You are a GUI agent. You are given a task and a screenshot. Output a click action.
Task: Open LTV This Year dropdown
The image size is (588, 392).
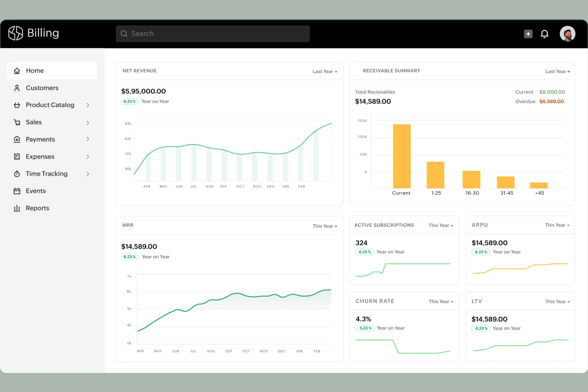pyautogui.click(x=558, y=301)
